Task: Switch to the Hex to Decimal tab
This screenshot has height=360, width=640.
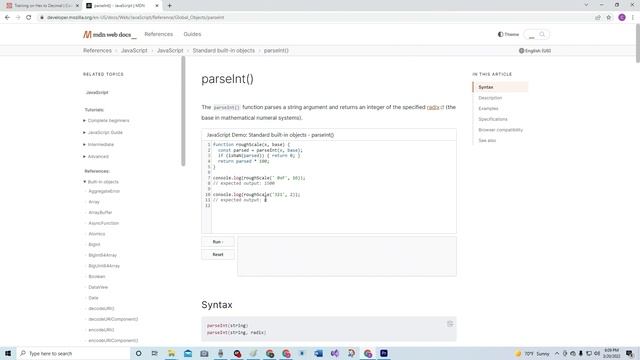Action: click(x=42, y=6)
